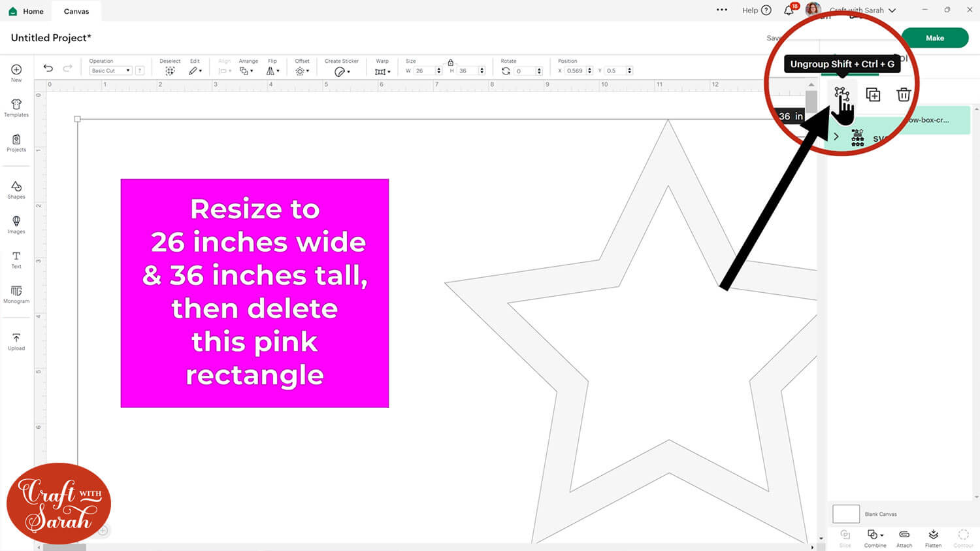Select the pink rectangle on the canvas
This screenshot has height=551, width=980.
tap(255, 293)
